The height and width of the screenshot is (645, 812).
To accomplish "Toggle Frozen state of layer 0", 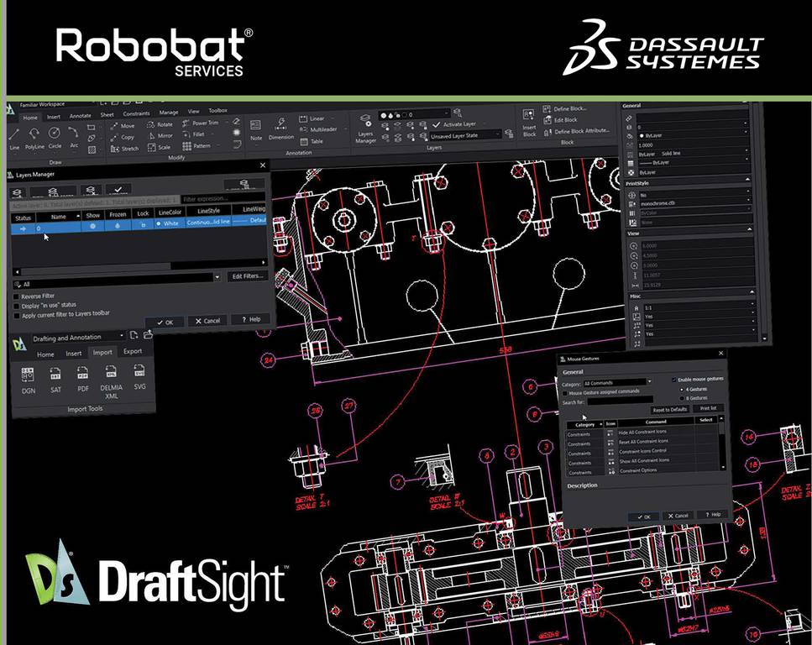I will point(118,226).
